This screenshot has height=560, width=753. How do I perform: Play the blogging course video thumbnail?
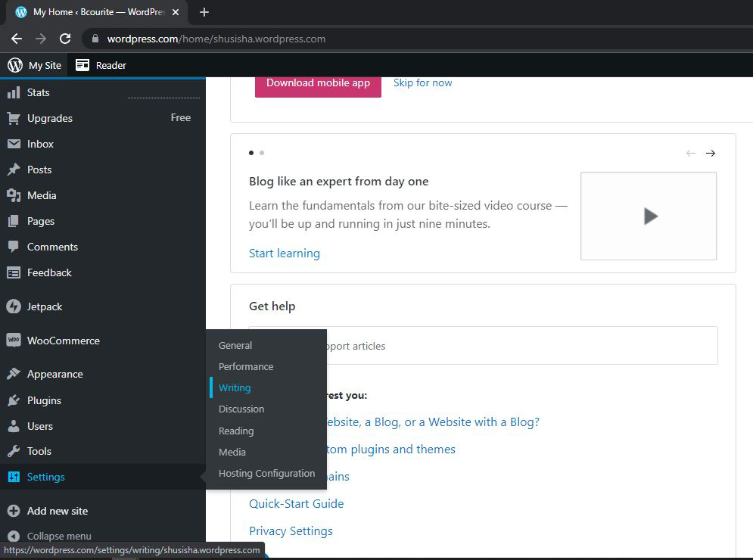(649, 216)
